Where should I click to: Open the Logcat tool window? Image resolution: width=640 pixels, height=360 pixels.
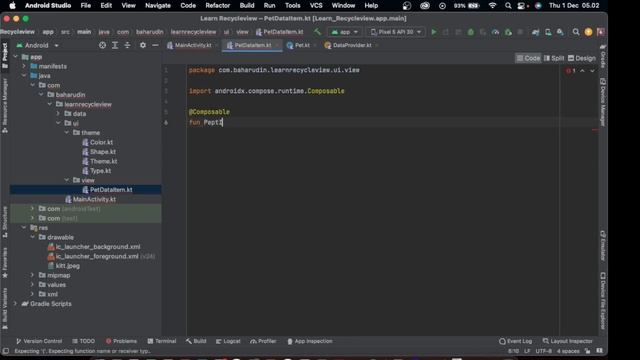[228, 341]
